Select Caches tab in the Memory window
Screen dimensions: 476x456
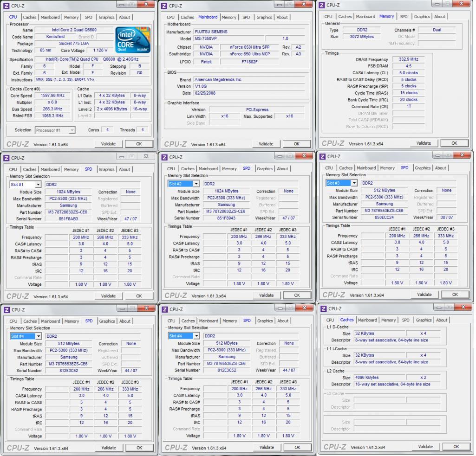pyautogui.click(x=345, y=17)
